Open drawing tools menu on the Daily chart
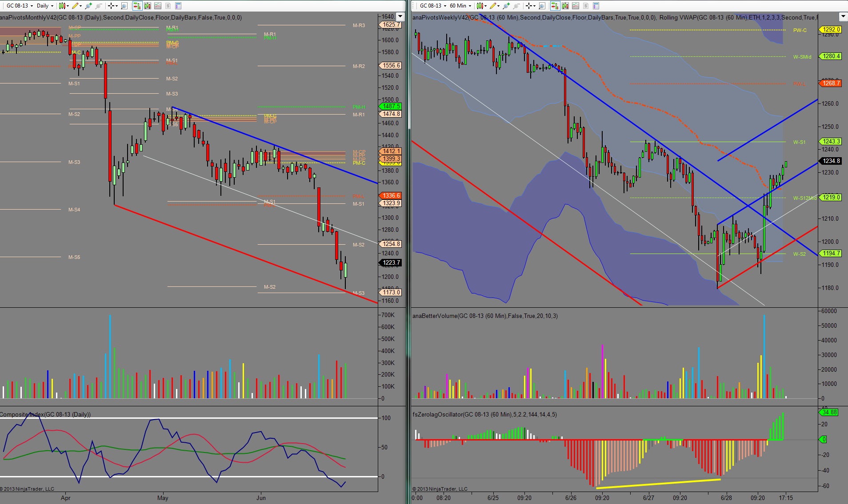This screenshot has height=504, width=848. click(x=76, y=6)
